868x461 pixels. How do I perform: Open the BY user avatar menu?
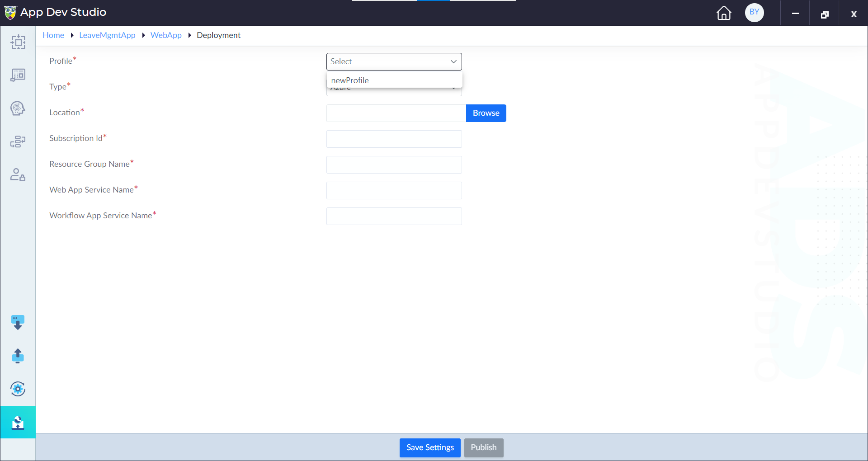pyautogui.click(x=755, y=12)
